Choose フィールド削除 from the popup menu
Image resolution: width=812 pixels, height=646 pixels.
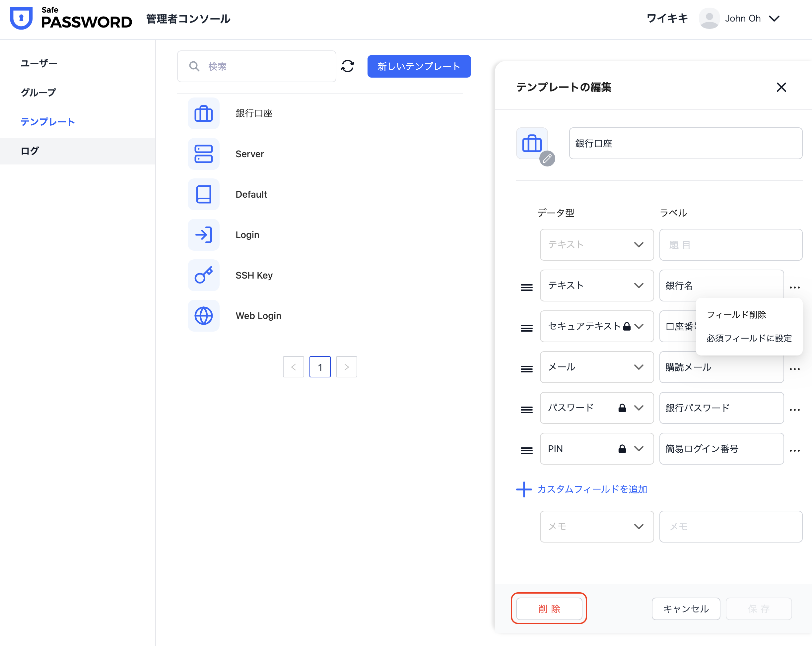point(736,315)
